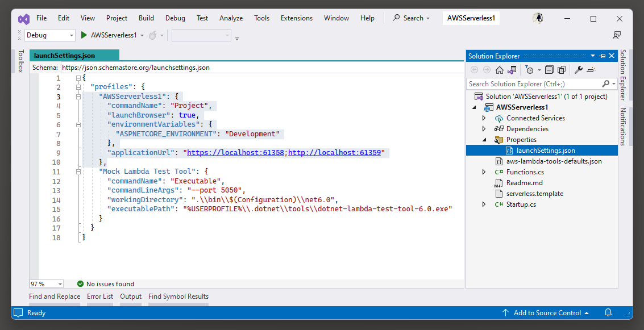644x330 pixels.
Task: Open the notifications bell in status bar
Action: [x=608, y=313]
